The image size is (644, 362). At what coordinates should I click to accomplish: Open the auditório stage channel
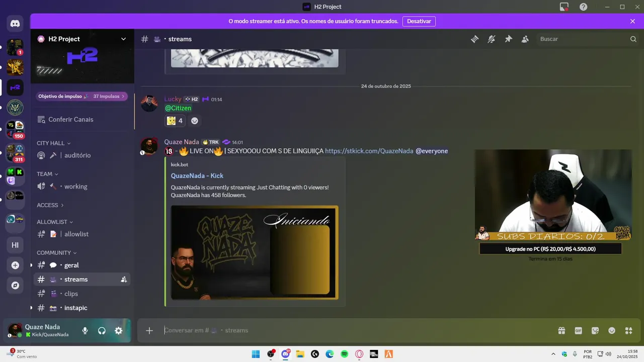[83, 155]
